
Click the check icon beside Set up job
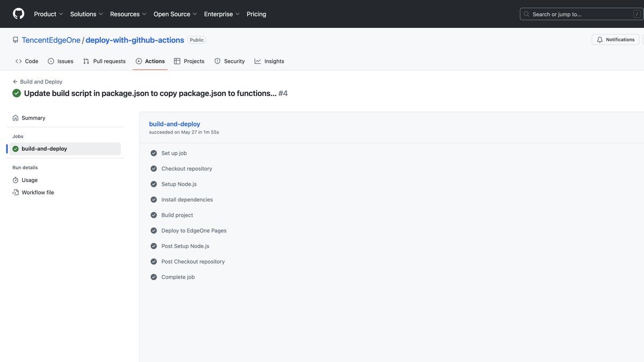coord(153,153)
